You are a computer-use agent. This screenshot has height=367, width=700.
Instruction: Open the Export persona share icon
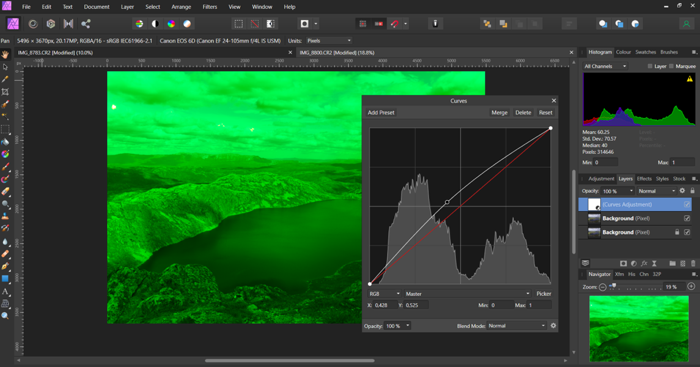[x=86, y=24]
